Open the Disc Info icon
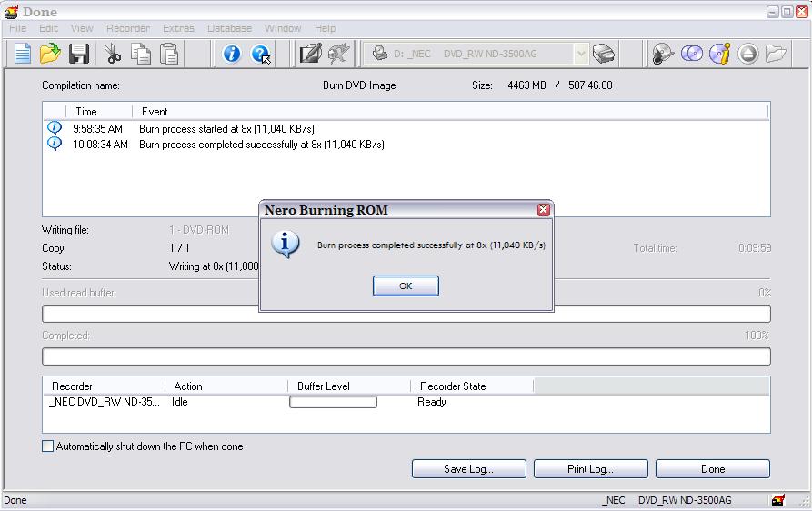812x511 pixels. click(720, 54)
